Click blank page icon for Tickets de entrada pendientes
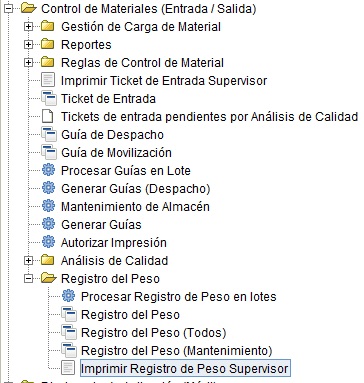This screenshot has width=364, height=383. click(48, 116)
